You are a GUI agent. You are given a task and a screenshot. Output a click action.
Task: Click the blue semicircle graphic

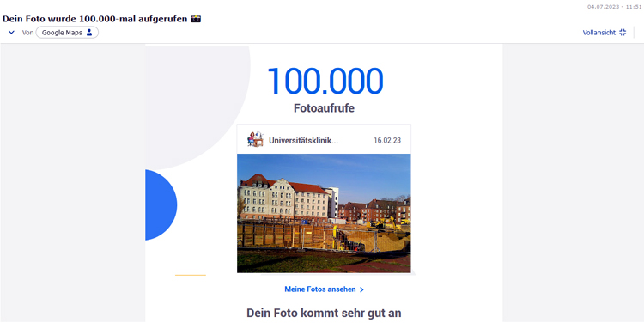tap(161, 204)
